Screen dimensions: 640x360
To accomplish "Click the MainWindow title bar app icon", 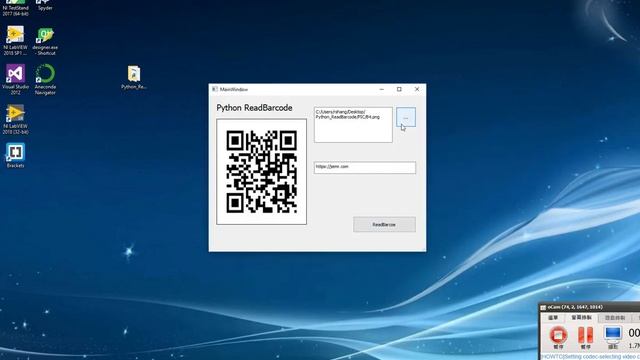I will click(215, 89).
